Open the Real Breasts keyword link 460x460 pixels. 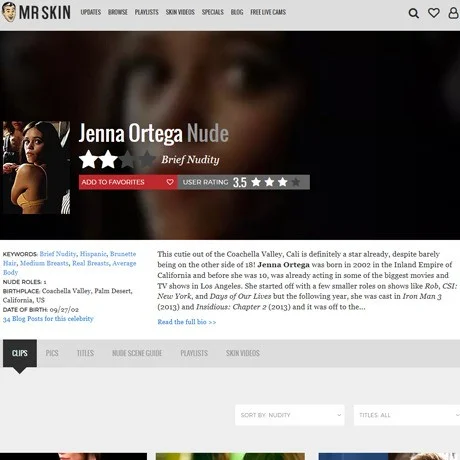click(90, 263)
